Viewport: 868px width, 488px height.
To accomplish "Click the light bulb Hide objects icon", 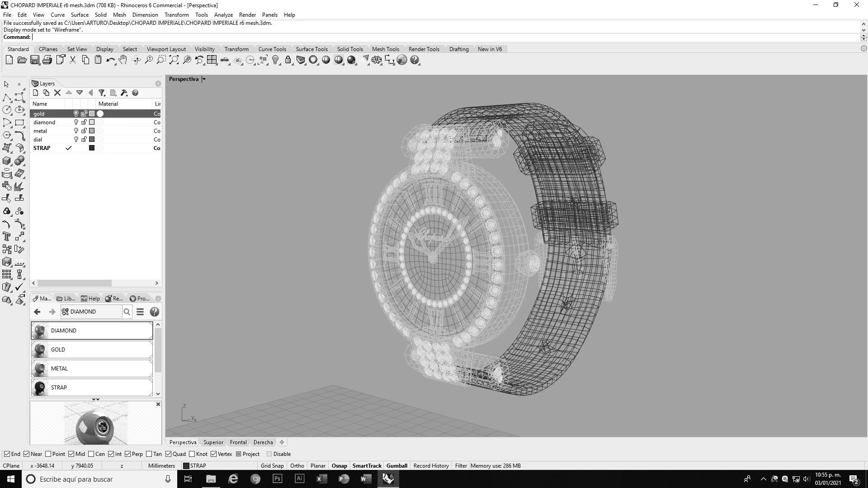I will click(275, 60).
